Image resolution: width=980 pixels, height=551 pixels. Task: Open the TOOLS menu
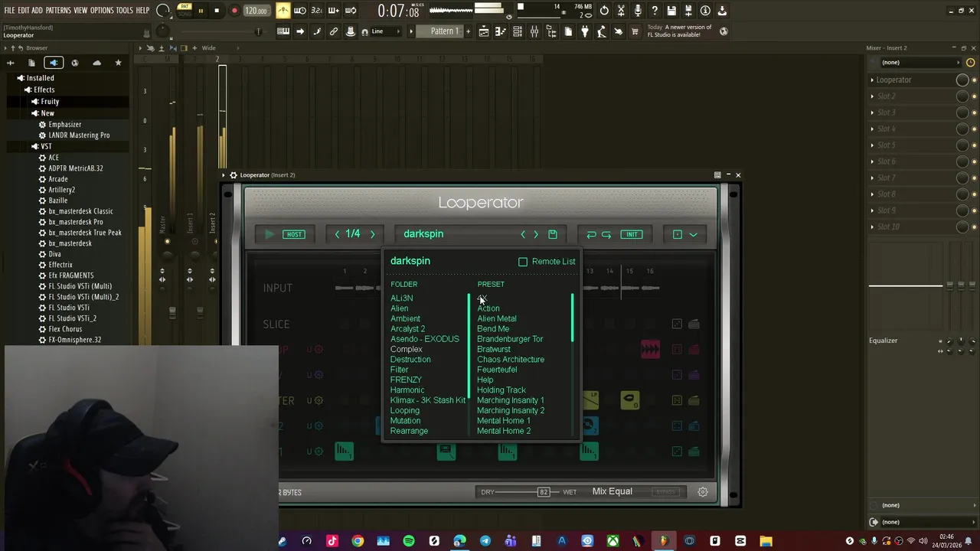click(x=125, y=11)
